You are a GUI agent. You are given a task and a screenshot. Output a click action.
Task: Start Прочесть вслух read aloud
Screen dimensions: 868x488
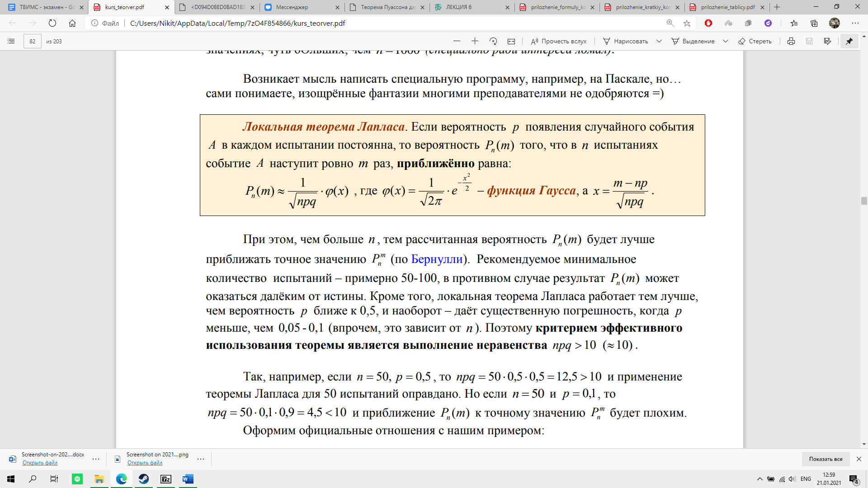tap(559, 41)
